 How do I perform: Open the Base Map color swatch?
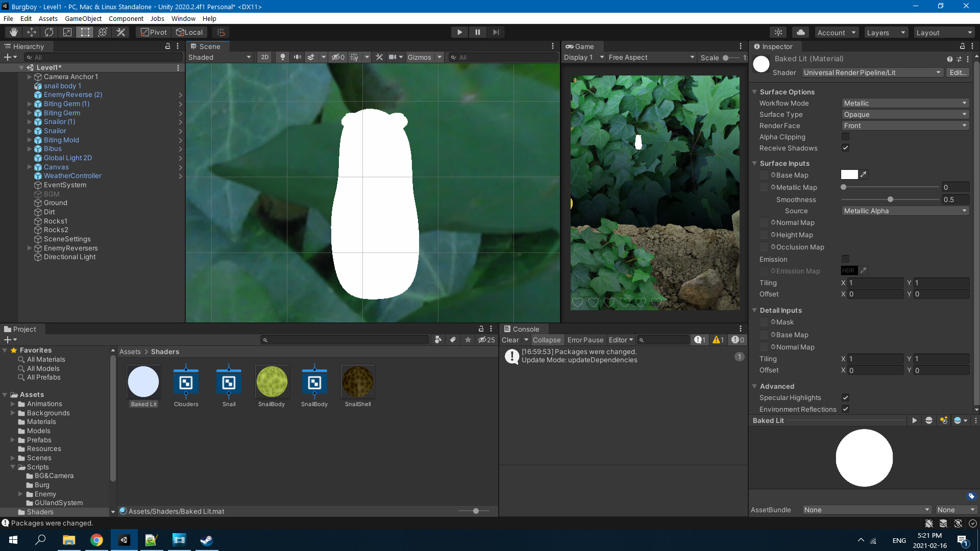pyautogui.click(x=849, y=174)
